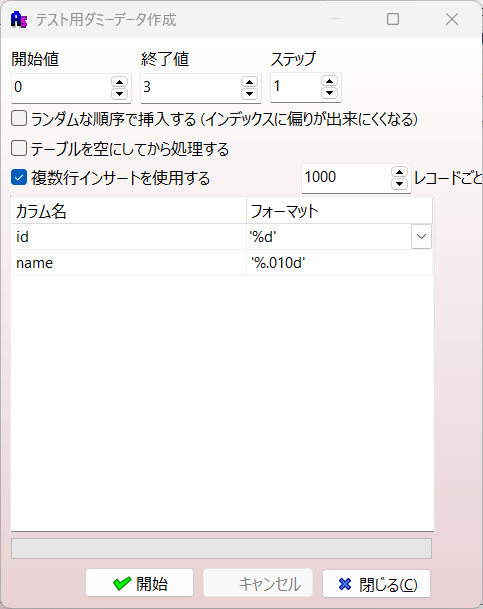The image size is (483, 609).
Task: Close the dialog with title bar X
Action: [x=452, y=19]
